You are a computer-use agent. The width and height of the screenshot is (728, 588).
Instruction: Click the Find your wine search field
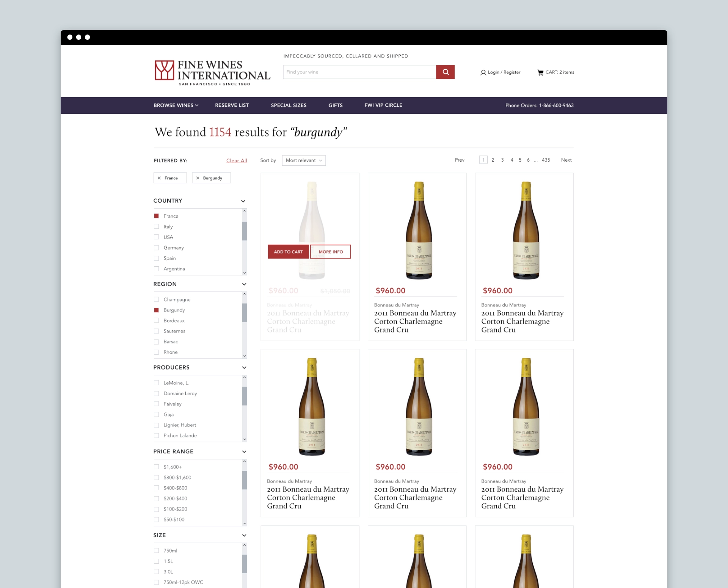[x=359, y=72]
